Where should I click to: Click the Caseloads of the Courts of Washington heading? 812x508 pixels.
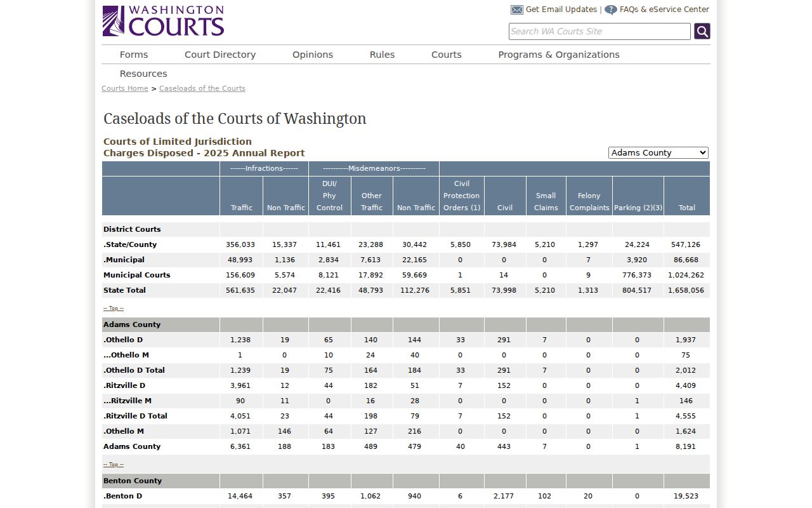[235, 119]
